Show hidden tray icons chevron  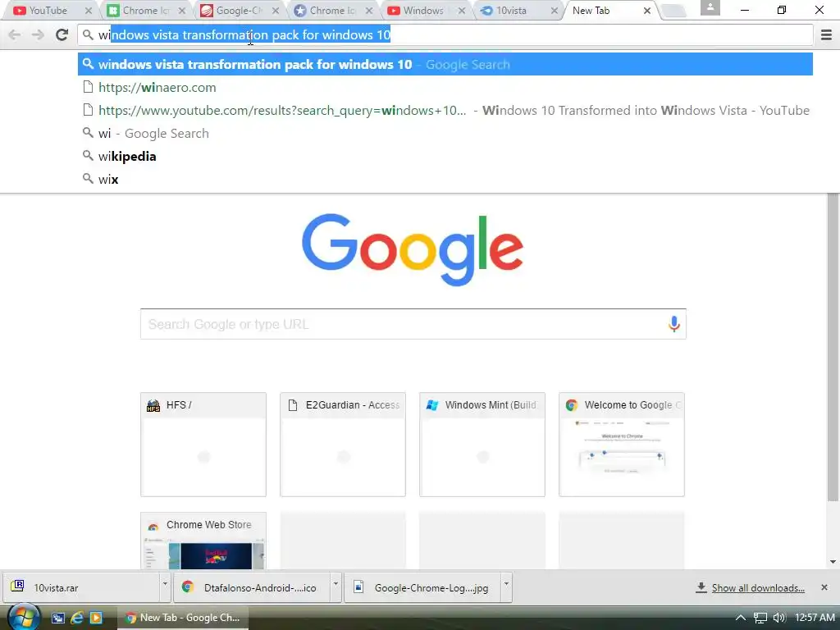[741, 618]
